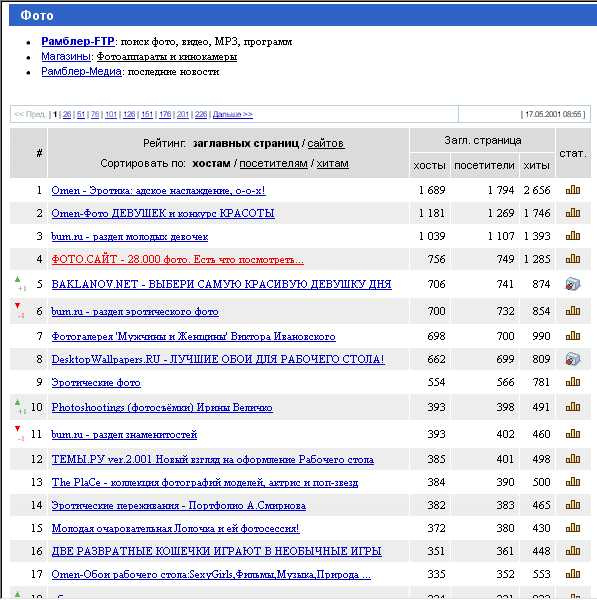Open stats icon for row 17 Omen-Обои
597x600 pixels.
(x=573, y=574)
